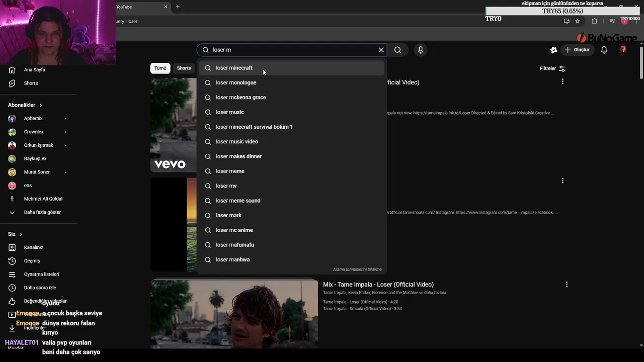
Task: Open Kanalınız in sidebar
Action: click(38, 247)
